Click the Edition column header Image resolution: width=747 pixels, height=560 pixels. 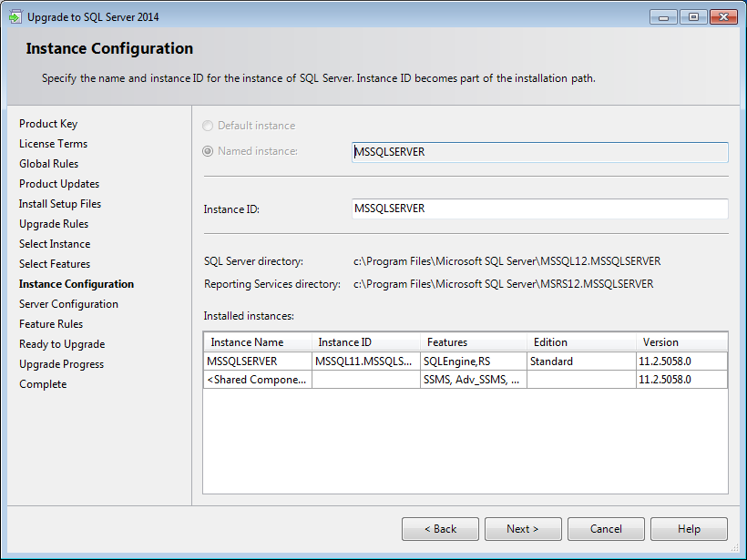pyautogui.click(x=581, y=341)
